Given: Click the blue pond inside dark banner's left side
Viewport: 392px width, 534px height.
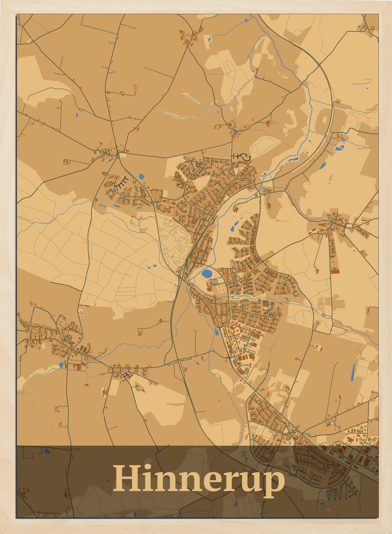Looking at the screenshot, I should (x=47, y=451).
